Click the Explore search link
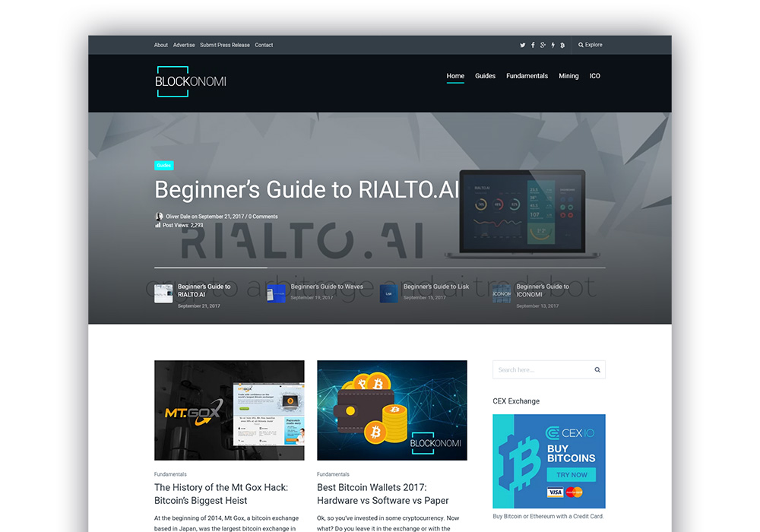The image size is (760, 532). [591, 45]
